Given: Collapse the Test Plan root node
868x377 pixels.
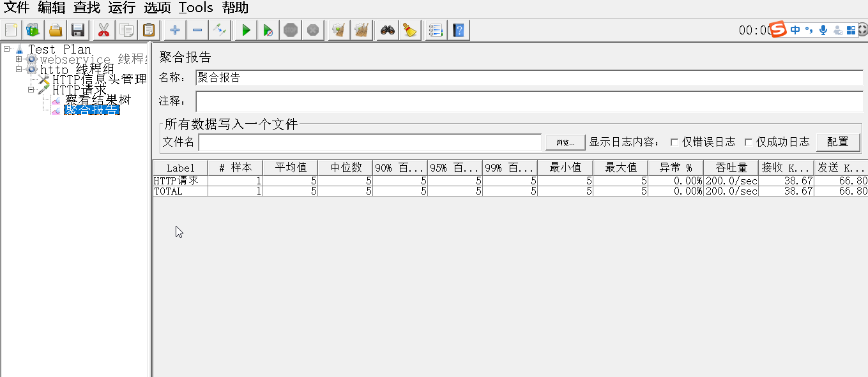Looking at the screenshot, I should pyautogui.click(x=6, y=49).
